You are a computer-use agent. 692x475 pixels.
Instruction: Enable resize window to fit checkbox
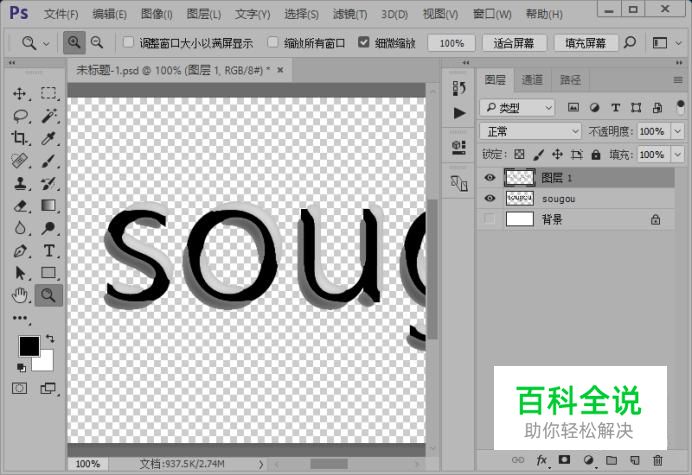128,42
